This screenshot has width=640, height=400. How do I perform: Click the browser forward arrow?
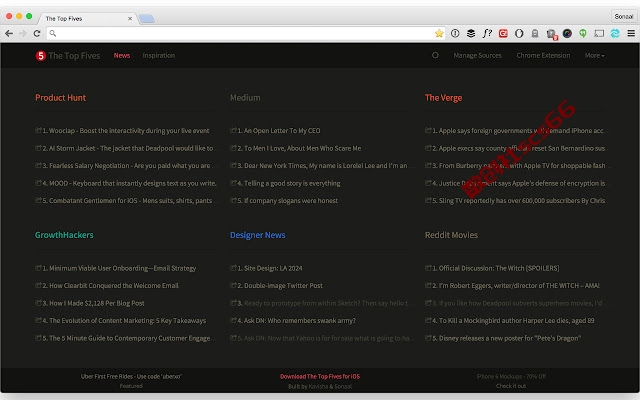[x=23, y=33]
